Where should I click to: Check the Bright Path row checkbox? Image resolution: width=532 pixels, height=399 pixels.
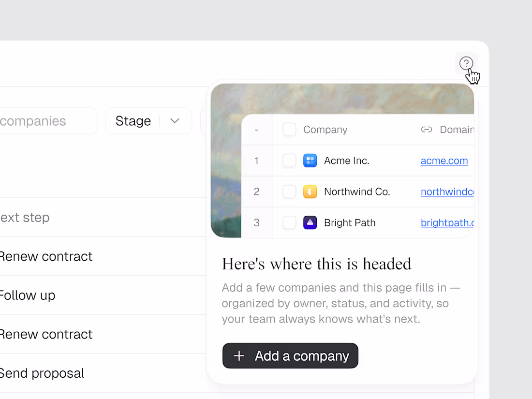[289, 222]
